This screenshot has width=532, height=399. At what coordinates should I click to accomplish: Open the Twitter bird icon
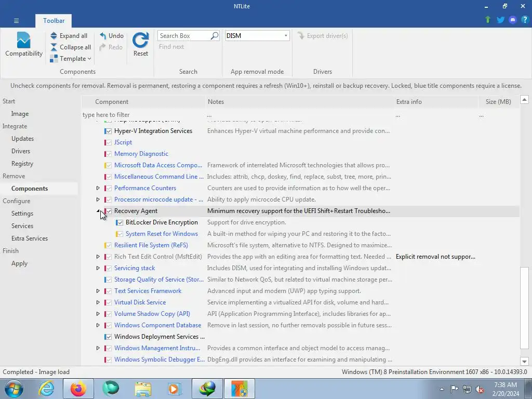(500, 20)
